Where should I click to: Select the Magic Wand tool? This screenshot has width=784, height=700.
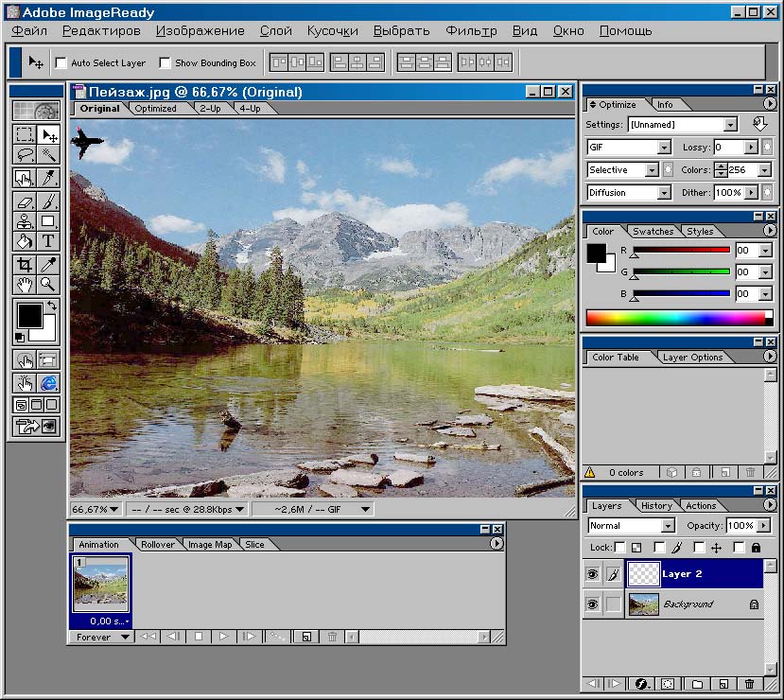click(x=48, y=155)
